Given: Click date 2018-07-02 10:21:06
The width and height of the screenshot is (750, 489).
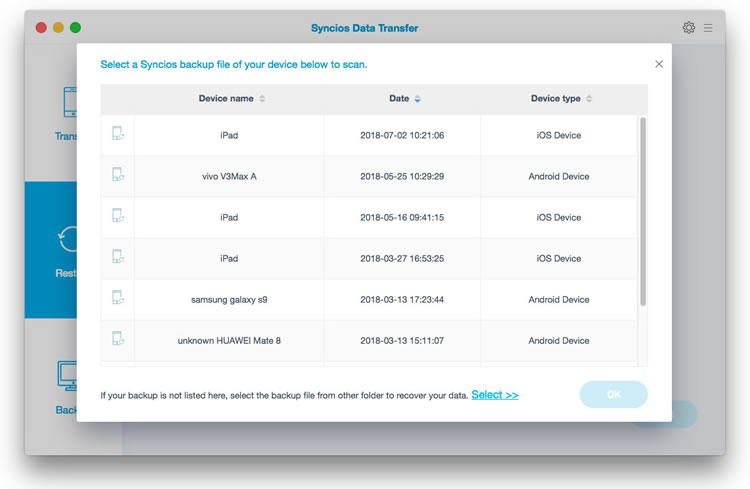Looking at the screenshot, I should (402, 135).
